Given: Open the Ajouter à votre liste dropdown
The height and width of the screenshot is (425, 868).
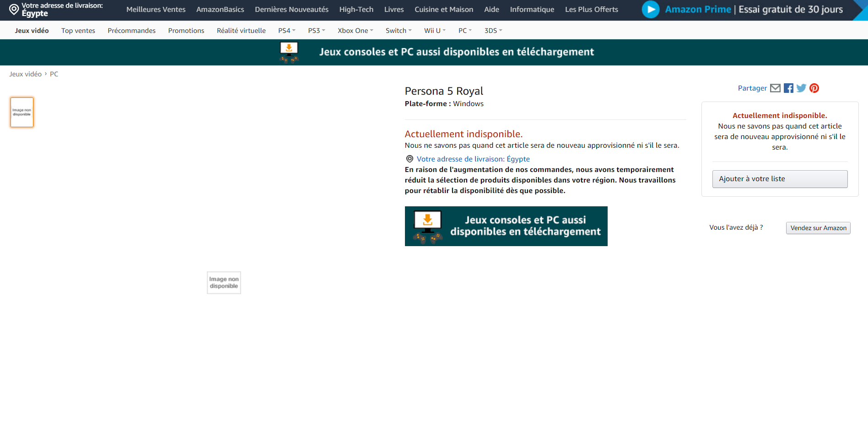Looking at the screenshot, I should click(x=780, y=179).
